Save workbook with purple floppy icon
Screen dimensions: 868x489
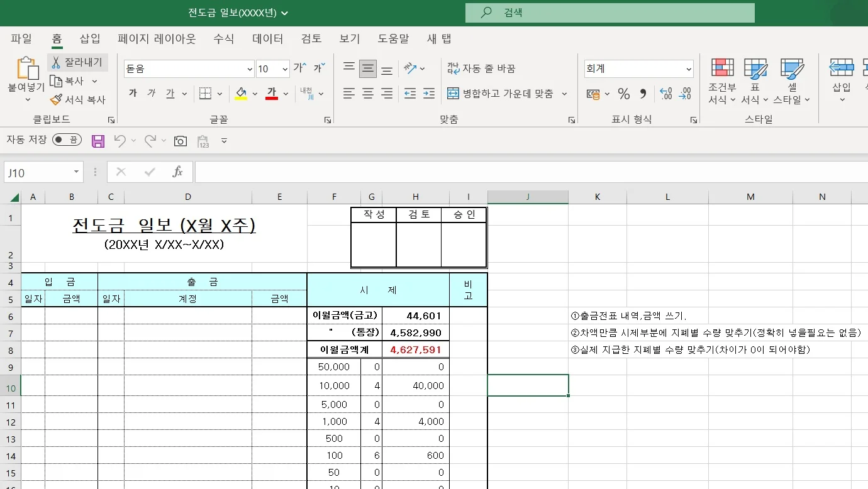98,141
